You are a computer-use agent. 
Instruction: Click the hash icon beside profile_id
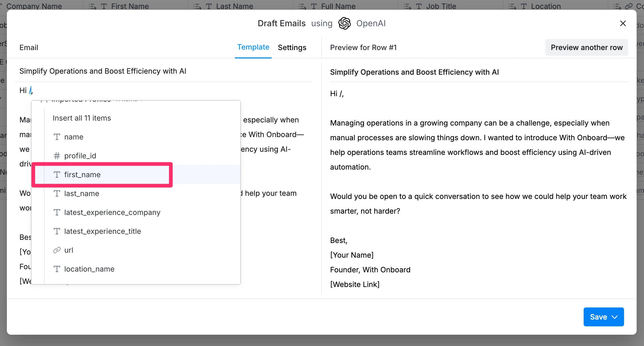click(57, 156)
